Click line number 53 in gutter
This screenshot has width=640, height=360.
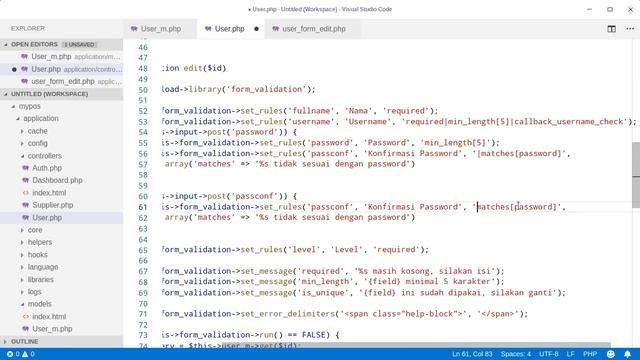coord(142,122)
